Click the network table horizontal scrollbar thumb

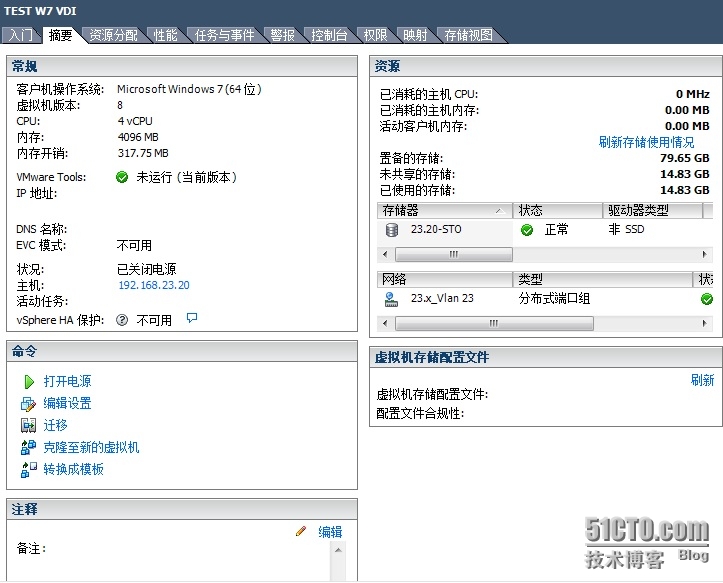pyautogui.click(x=494, y=323)
